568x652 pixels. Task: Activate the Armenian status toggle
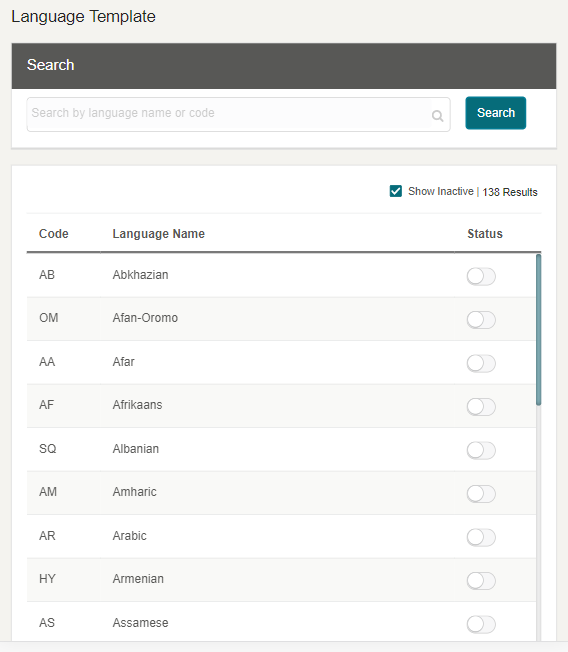tap(481, 581)
